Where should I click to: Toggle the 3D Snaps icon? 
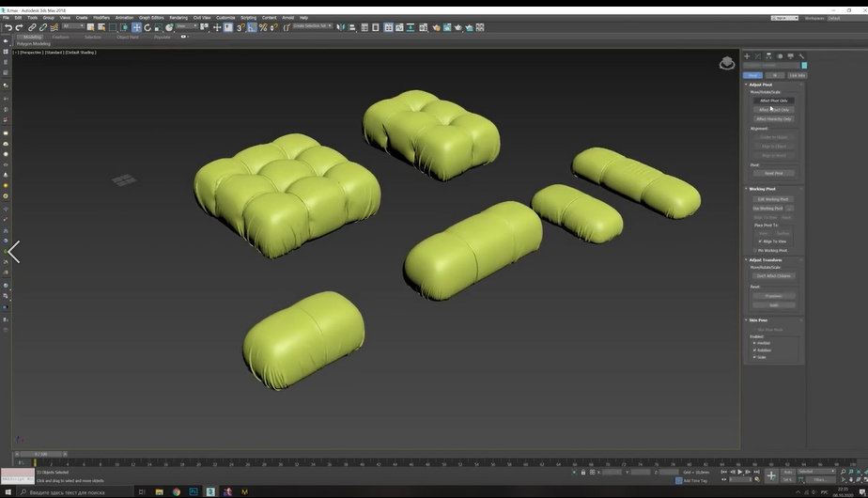point(240,27)
